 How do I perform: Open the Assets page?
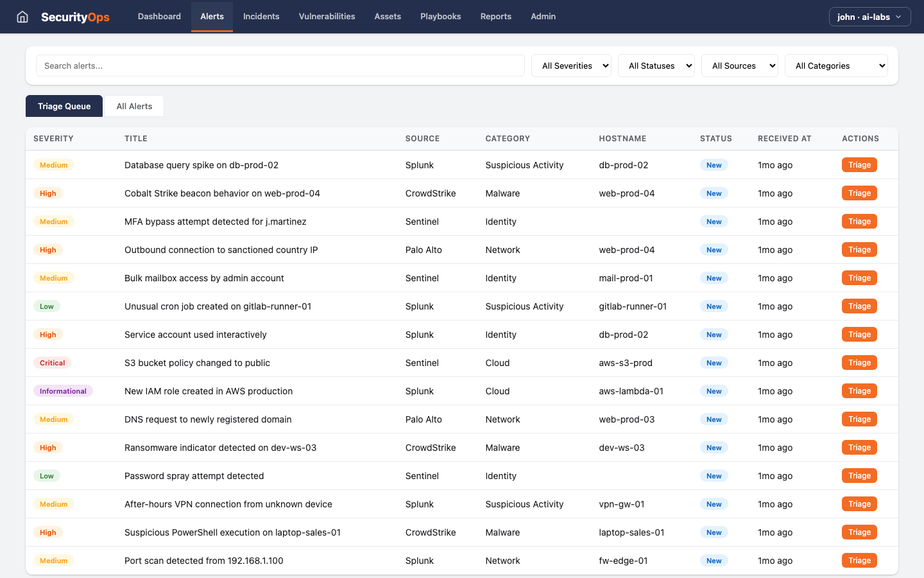(x=388, y=16)
